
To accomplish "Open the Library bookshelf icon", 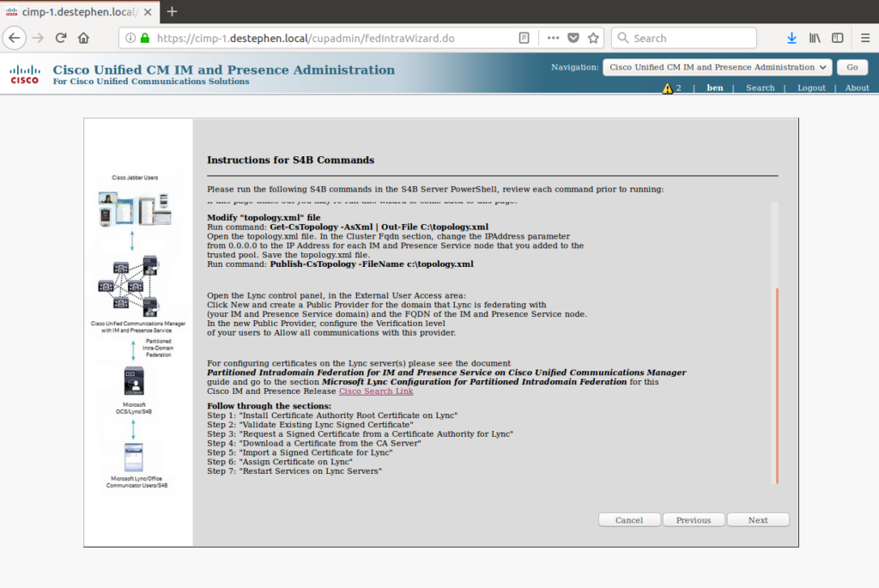I will coord(815,38).
